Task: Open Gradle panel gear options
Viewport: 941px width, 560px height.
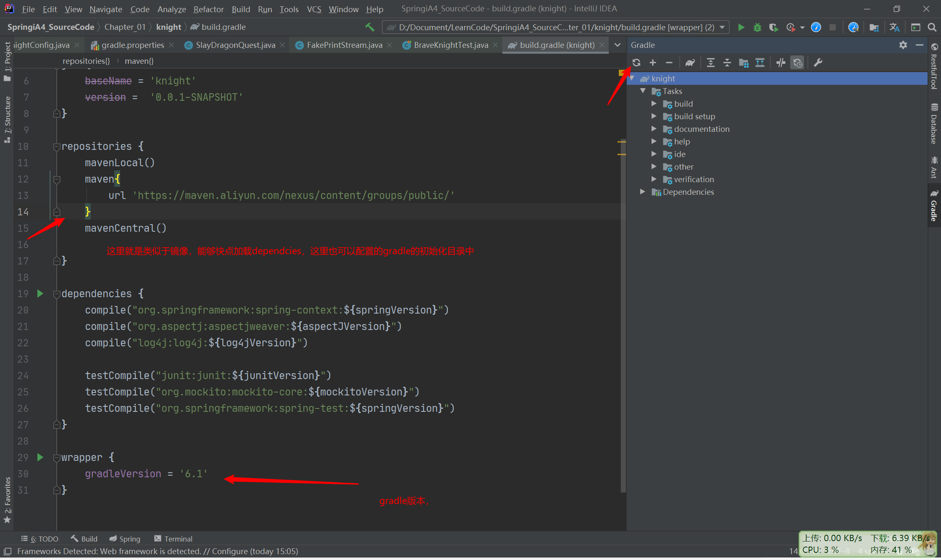Action: (903, 45)
